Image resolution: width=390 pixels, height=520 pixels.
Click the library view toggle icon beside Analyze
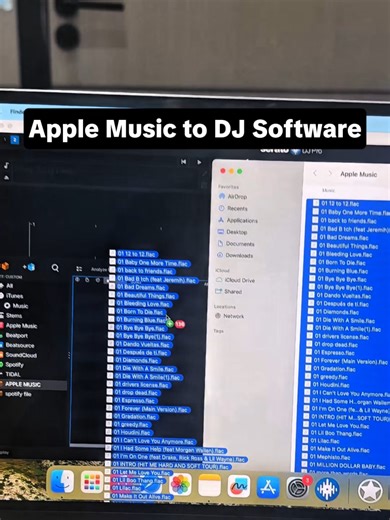point(79,269)
